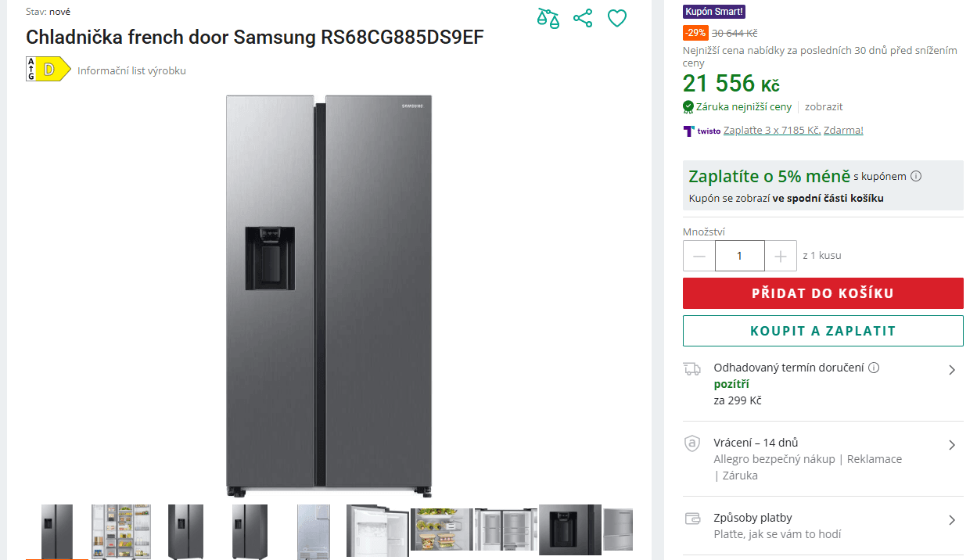This screenshot has width=977, height=560.
Task: Open the share icon
Action: pos(582,17)
